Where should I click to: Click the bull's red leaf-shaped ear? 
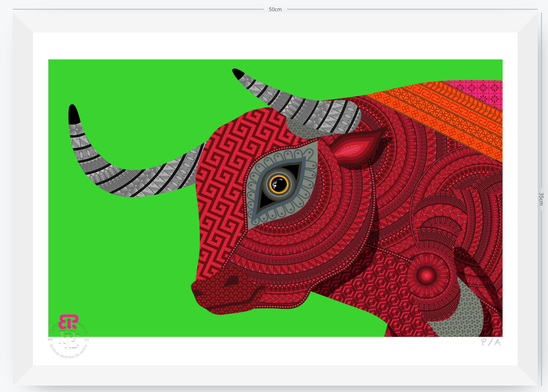pyautogui.click(x=357, y=147)
